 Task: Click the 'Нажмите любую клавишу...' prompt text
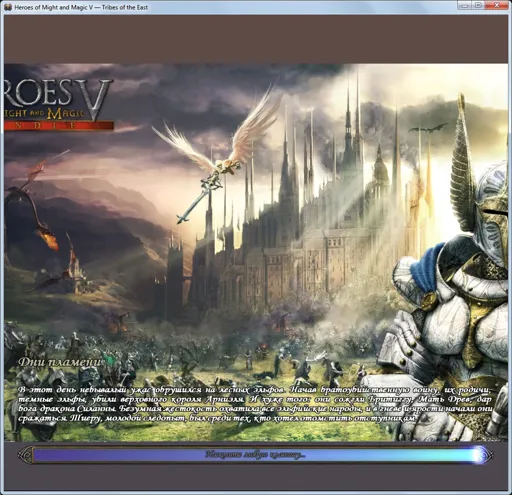(255, 455)
